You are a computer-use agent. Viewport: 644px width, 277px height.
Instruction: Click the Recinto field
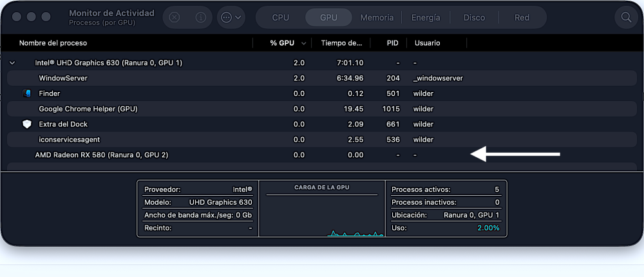[198, 228]
